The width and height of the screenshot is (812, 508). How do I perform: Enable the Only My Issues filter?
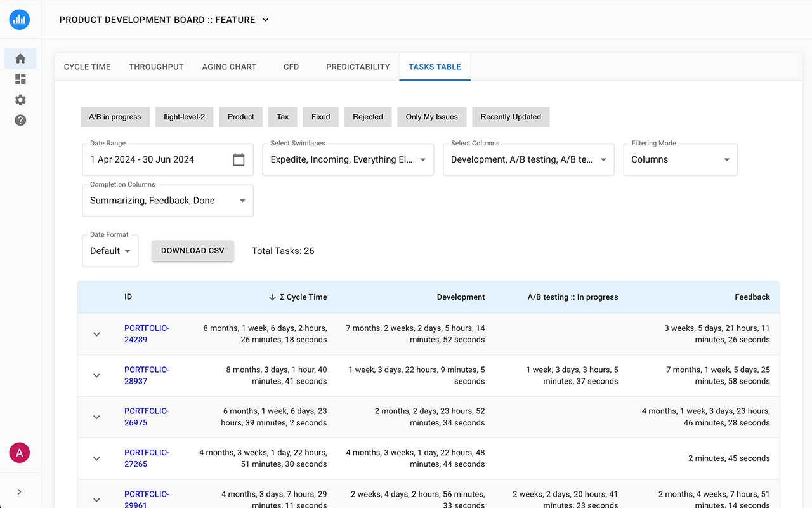[431, 117]
